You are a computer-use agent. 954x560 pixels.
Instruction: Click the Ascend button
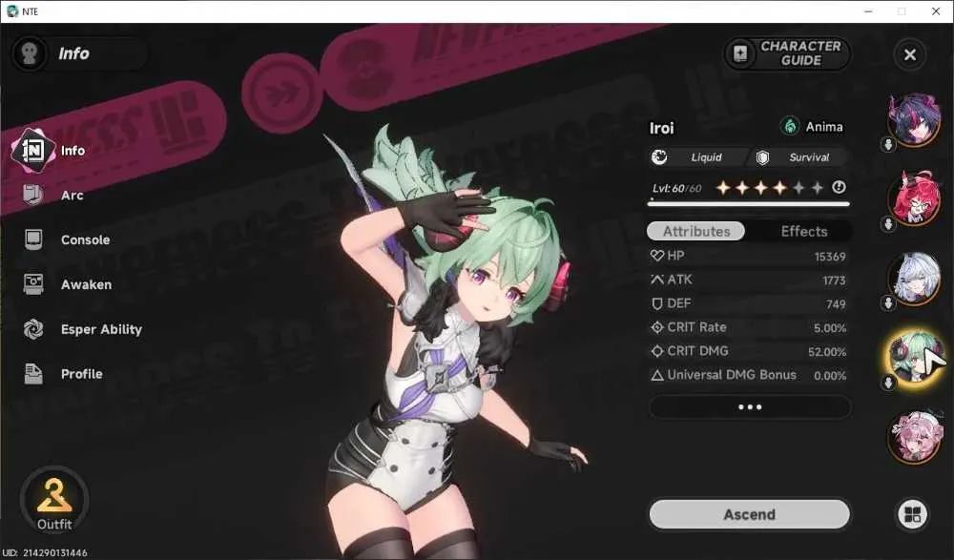750,514
